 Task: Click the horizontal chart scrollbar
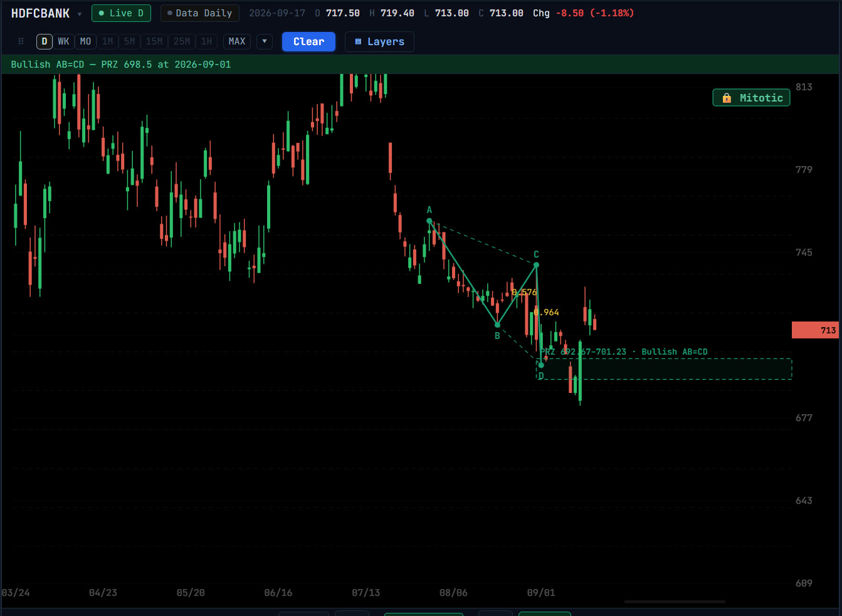[x=675, y=602]
